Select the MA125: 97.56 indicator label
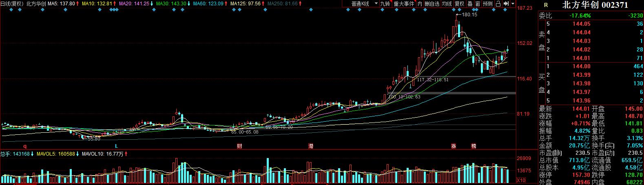This screenshot has width=644, height=185. click(246, 4)
